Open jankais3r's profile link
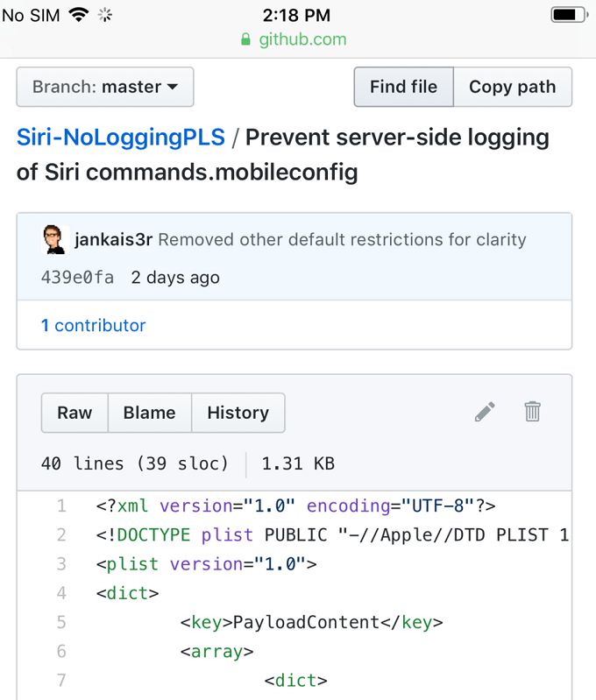Screen dimensions: 596x700 (x=114, y=240)
